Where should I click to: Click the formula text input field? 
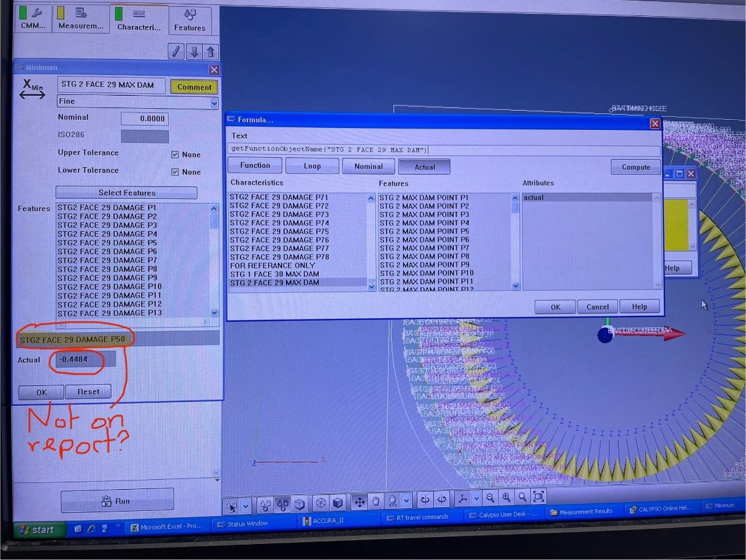pos(444,150)
